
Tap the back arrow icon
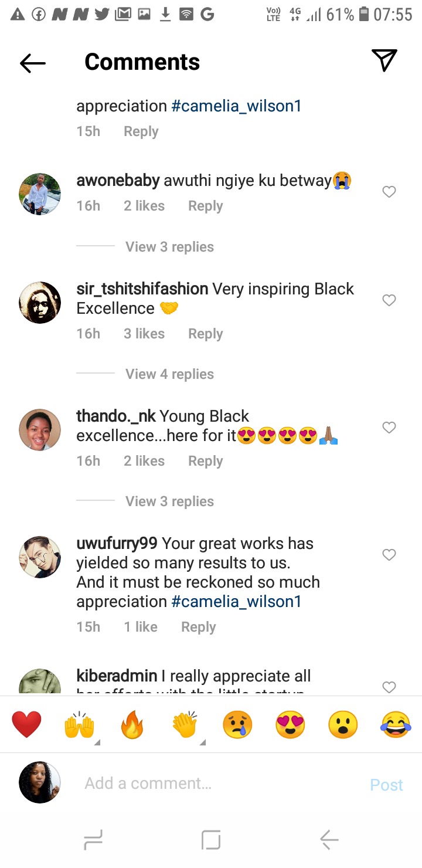(x=33, y=63)
